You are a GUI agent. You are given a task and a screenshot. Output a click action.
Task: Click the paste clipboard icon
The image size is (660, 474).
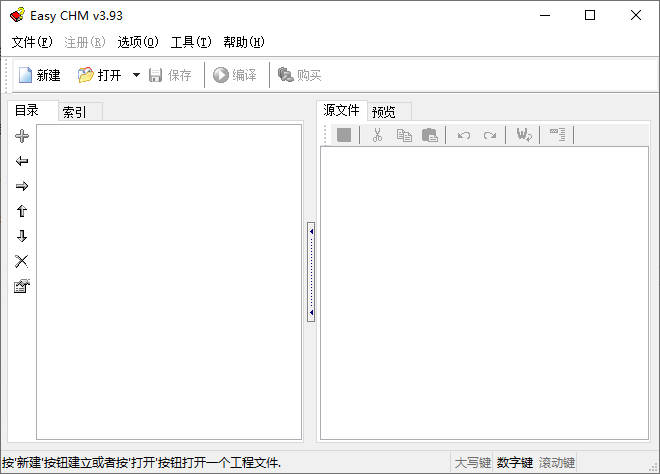pyautogui.click(x=430, y=135)
